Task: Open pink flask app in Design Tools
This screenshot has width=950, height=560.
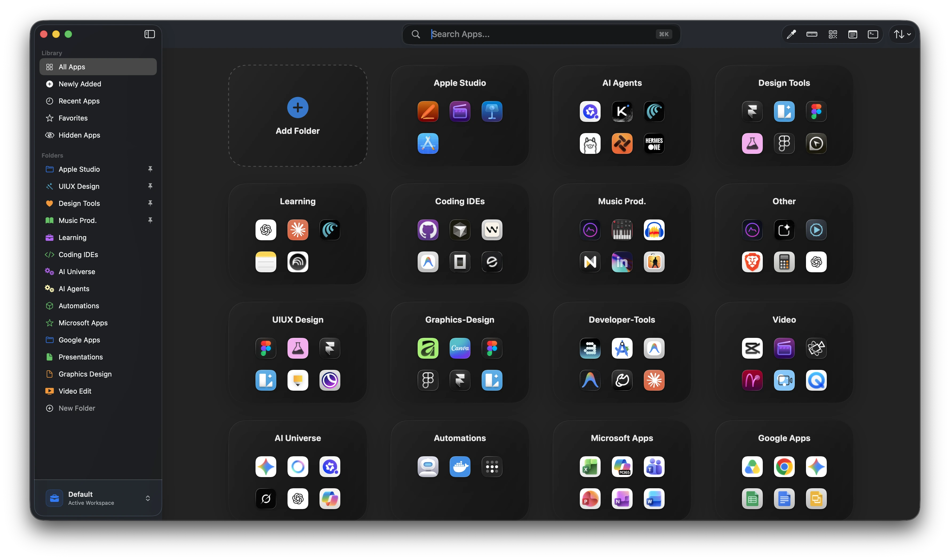Action: click(x=752, y=143)
